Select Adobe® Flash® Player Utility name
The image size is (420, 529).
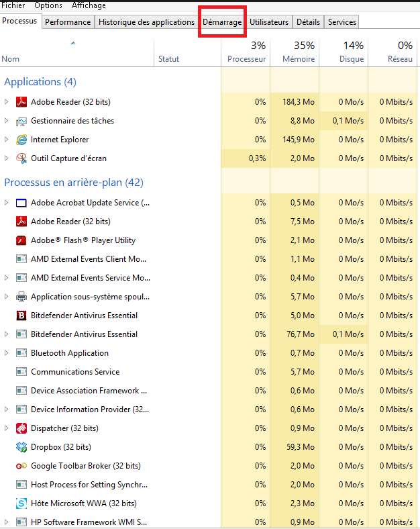pos(83,240)
